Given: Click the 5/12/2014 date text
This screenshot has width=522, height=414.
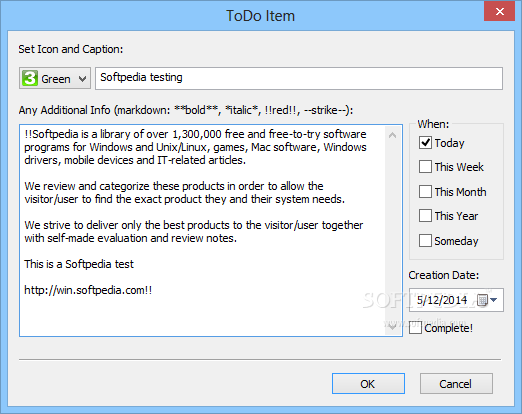Looking at the screenshot, I should click(442, 300).
